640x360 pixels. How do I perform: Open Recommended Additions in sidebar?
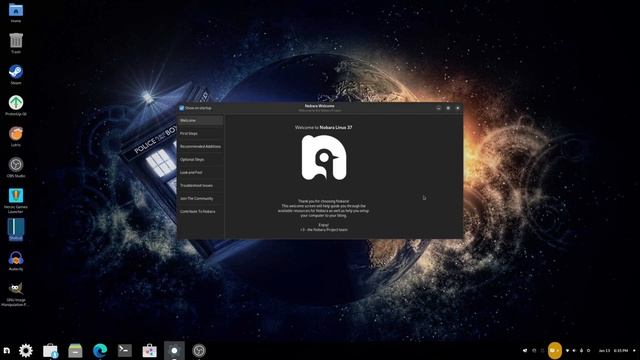point(200,147)
